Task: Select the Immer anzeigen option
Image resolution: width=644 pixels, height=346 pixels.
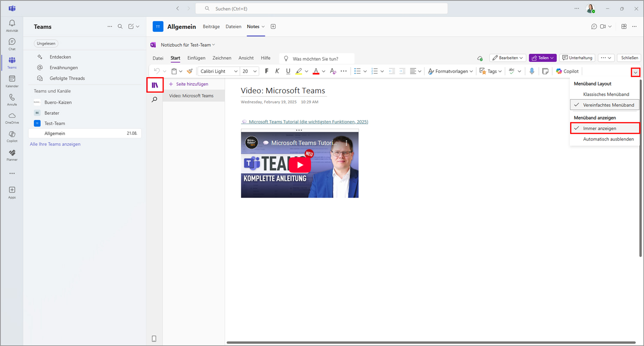Action: [x=599, y=128]
